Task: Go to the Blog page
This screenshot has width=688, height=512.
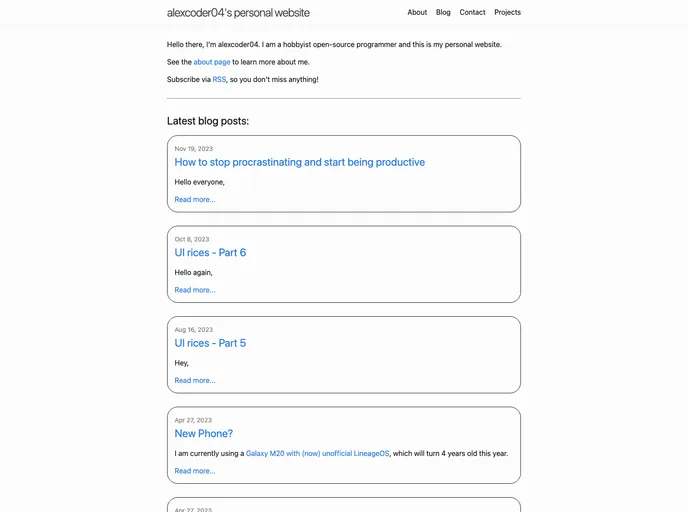Action: tap(443, 13)
